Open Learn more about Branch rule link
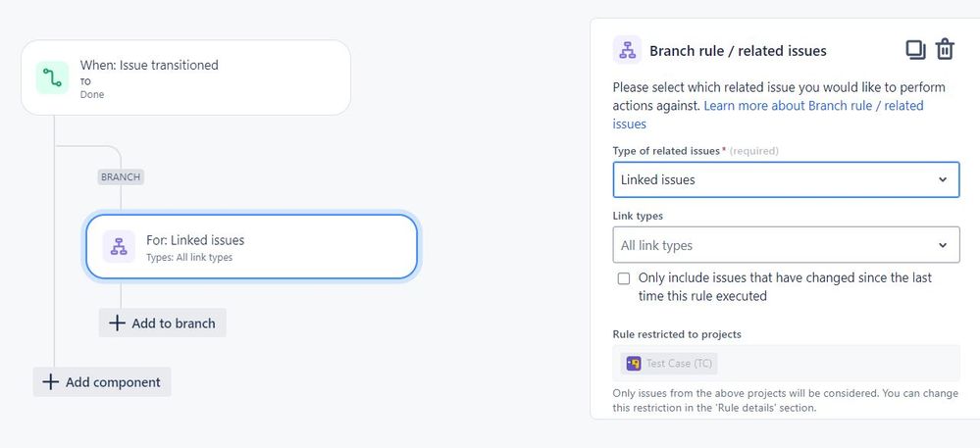Viewport: 980px width, 448px height. coord(768,115)
